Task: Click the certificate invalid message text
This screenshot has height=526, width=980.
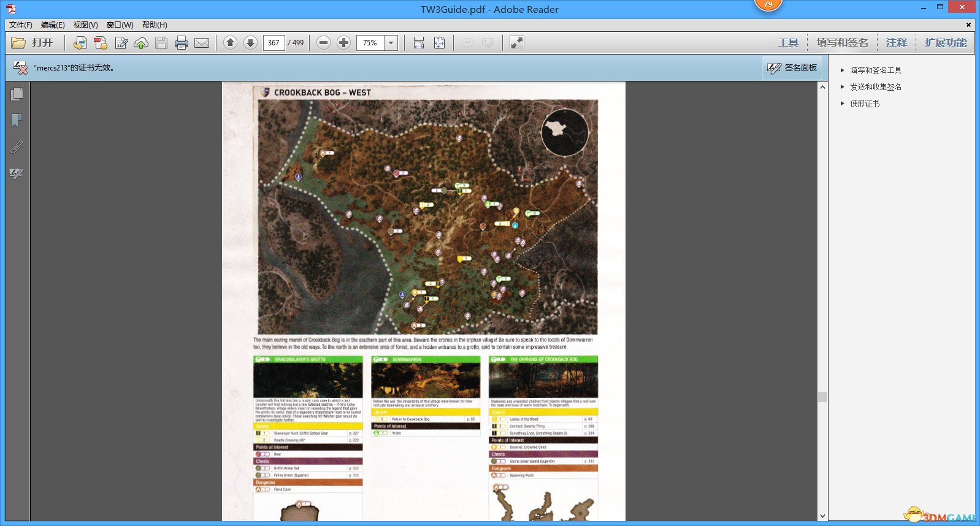Action: 74,68
